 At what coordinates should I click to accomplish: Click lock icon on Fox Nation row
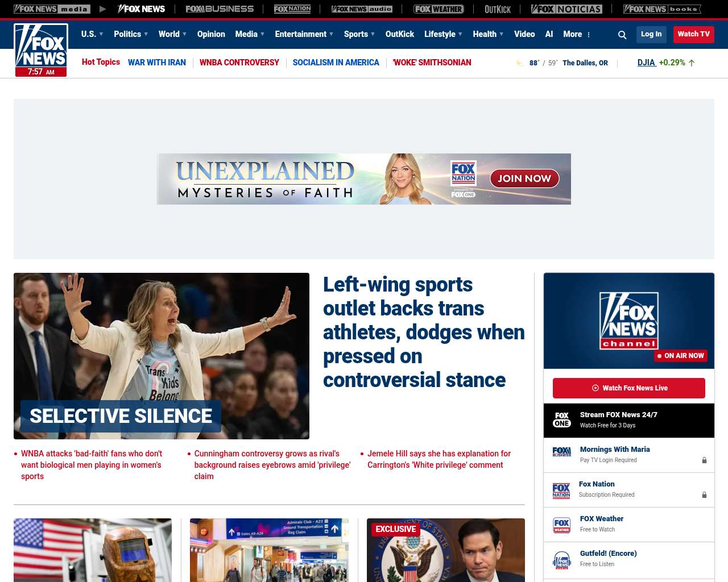coord(704,495)
